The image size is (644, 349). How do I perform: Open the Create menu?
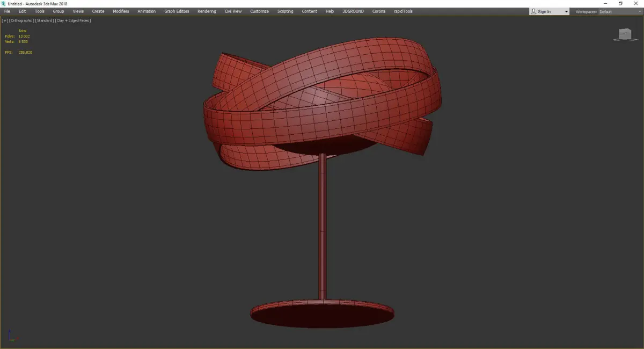coord(98,11)
